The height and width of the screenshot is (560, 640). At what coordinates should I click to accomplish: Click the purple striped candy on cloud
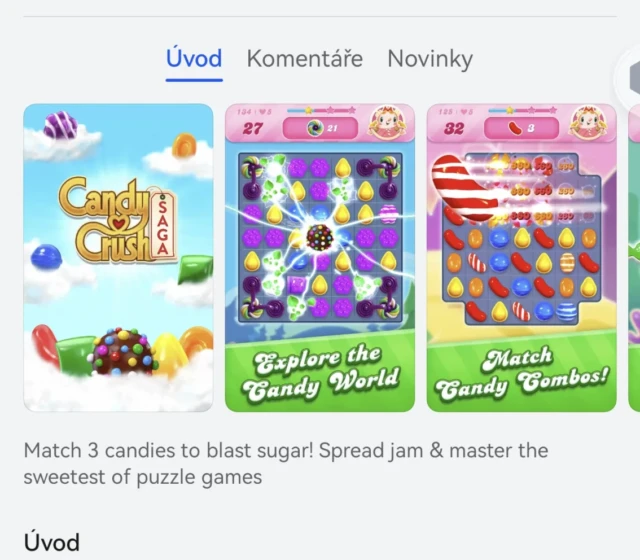[x=61, y=124]
